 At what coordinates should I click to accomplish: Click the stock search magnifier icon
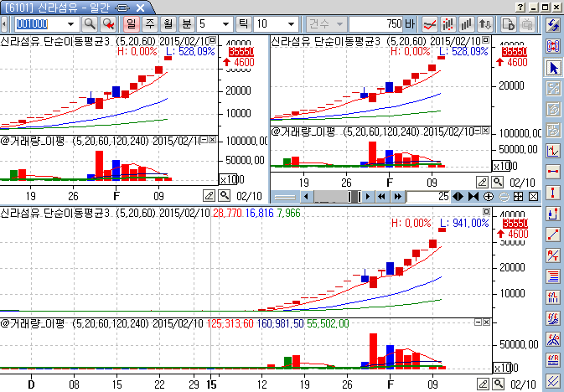point(89,23)
